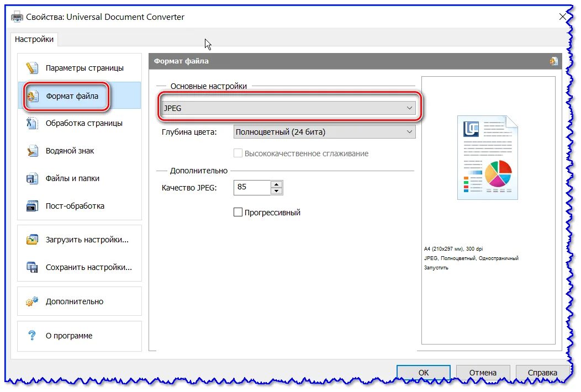Click the Advanced gears icon
Viewport: 581px width, 392px height.
pos(32,301)
